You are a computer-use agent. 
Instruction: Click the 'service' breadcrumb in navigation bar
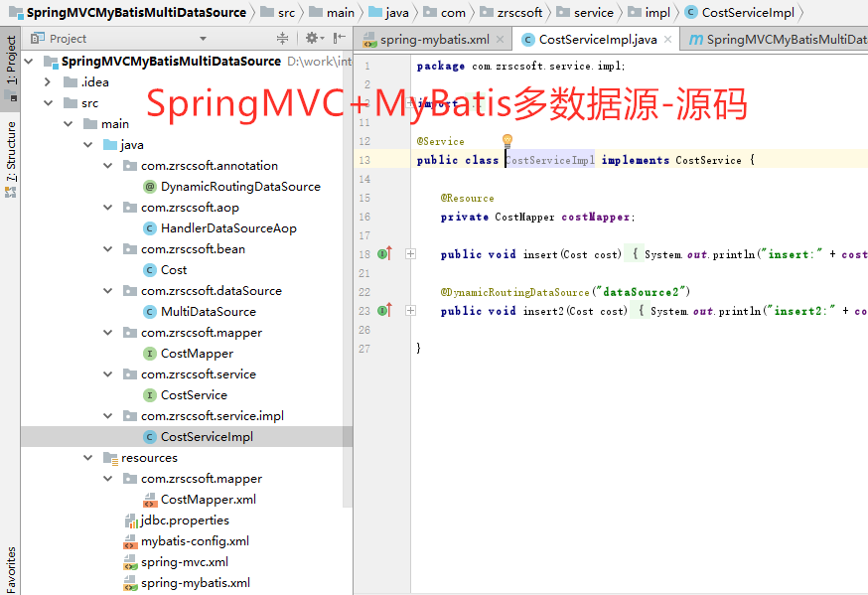(593, 13)
